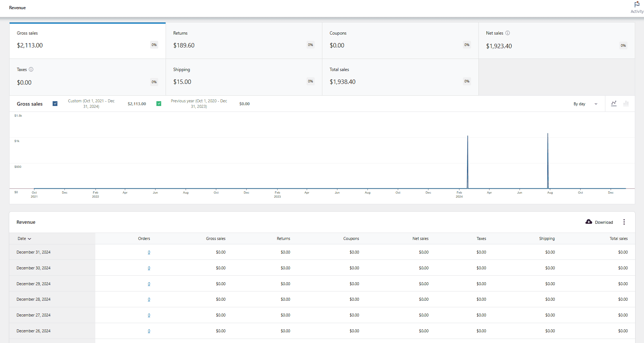Click the February 2024 sales spike on chart
Image resolution: width=644 pixels, height=343 pixels.
[467, 162]
